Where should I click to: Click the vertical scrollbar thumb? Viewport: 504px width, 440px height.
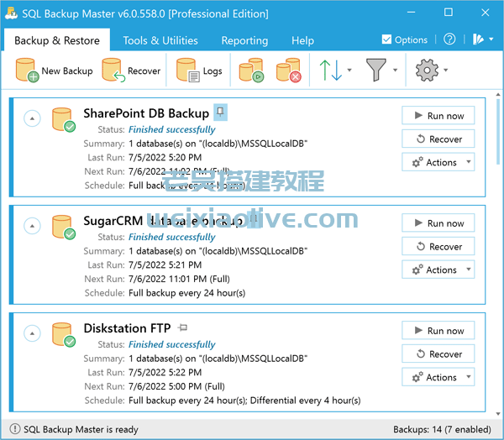tap(498, 131)
